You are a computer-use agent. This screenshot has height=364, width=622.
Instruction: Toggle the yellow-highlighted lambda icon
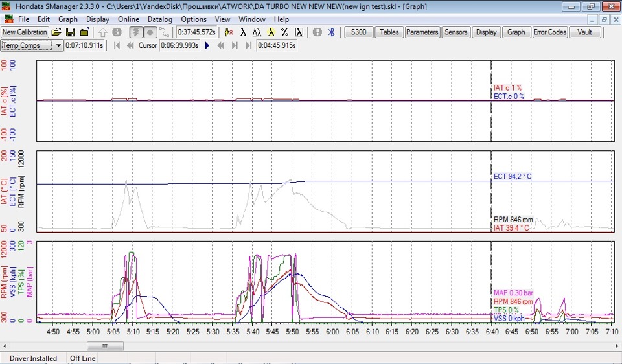click(271, 32)
